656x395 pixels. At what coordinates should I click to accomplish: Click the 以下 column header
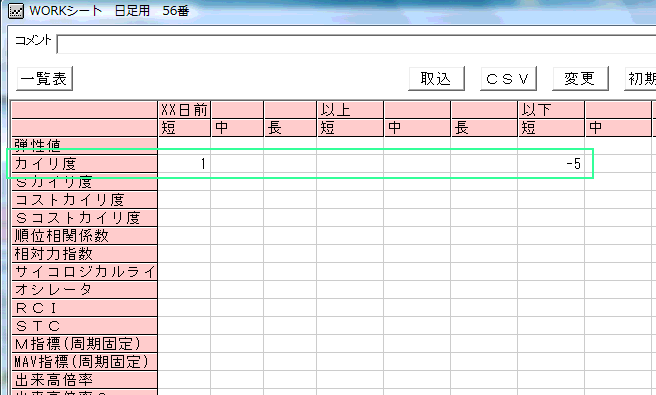(x=551, y=110)
